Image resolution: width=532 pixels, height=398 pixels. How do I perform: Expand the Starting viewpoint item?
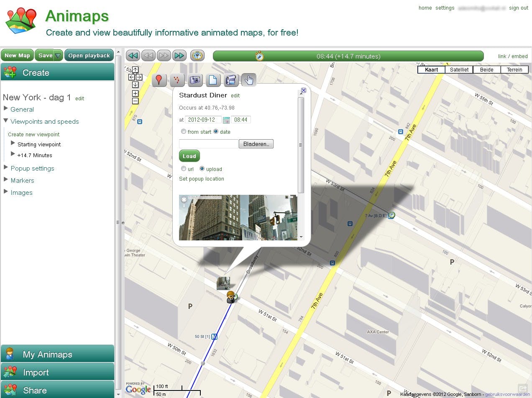coord(13,143)
